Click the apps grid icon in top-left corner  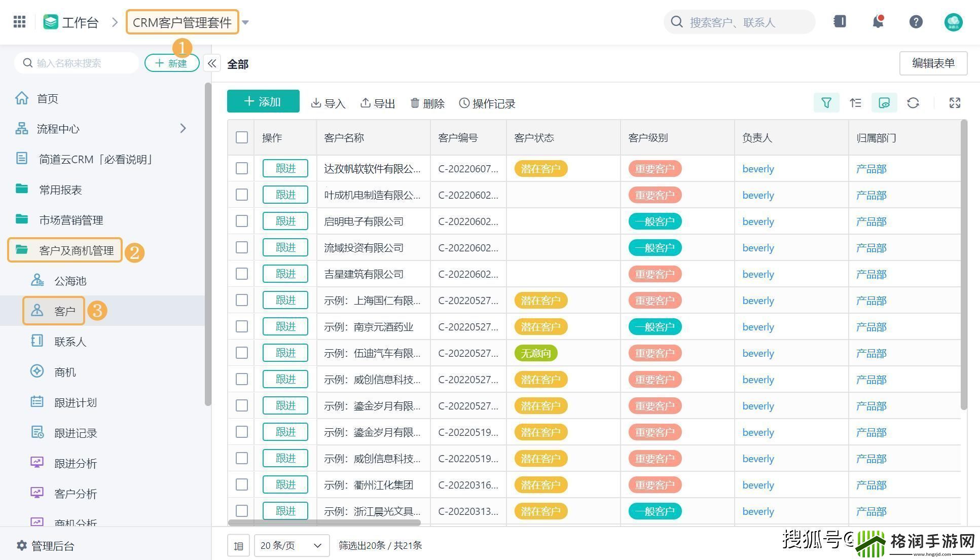click(19, 22)
